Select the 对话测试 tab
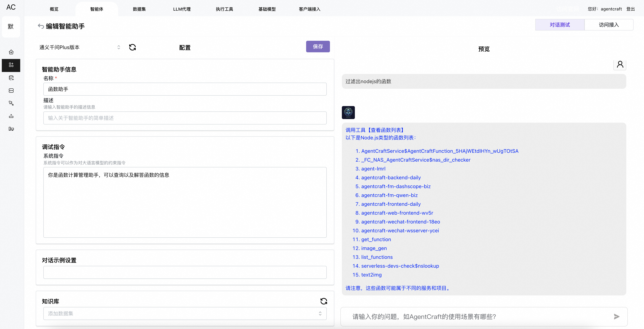The height and width of the screenshot is (329, 644). point(560,25)
